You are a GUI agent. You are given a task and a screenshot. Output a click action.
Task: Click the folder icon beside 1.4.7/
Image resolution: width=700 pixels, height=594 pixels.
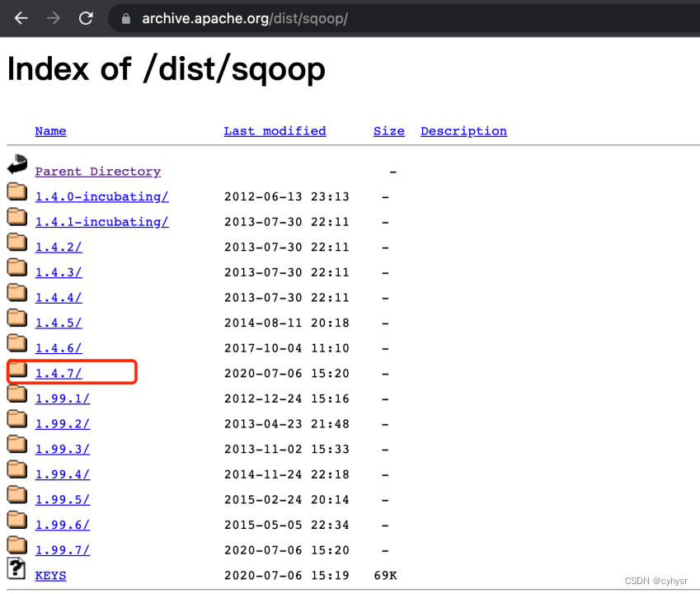[x=18, y=369]
